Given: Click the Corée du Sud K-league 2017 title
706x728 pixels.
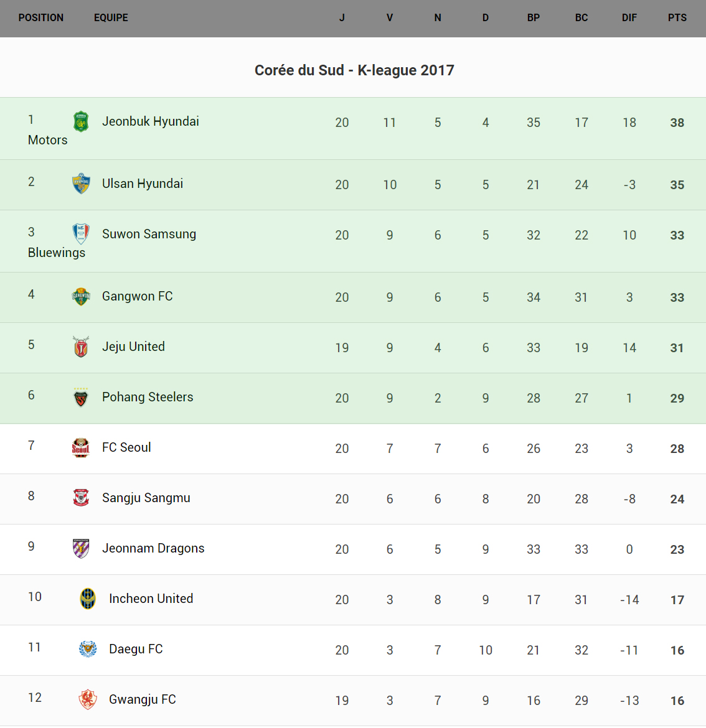Looking at the screenshot, I should coord(354,70).
